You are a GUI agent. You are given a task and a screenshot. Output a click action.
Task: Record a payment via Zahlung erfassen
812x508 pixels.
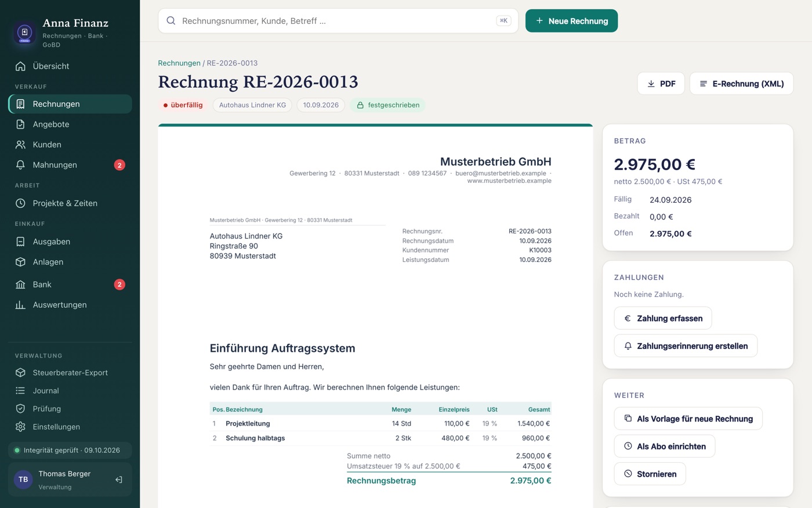coord(663,318)
